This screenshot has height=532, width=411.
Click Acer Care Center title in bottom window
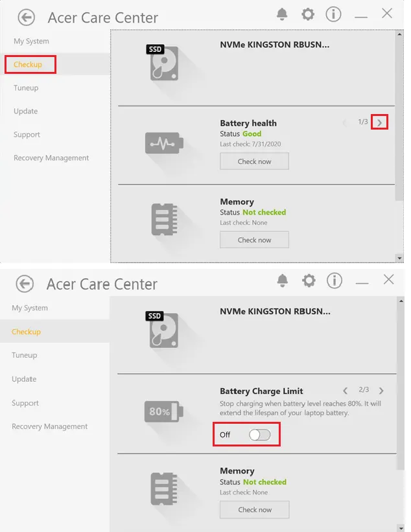pyautogui.click(x=102, y=284)
